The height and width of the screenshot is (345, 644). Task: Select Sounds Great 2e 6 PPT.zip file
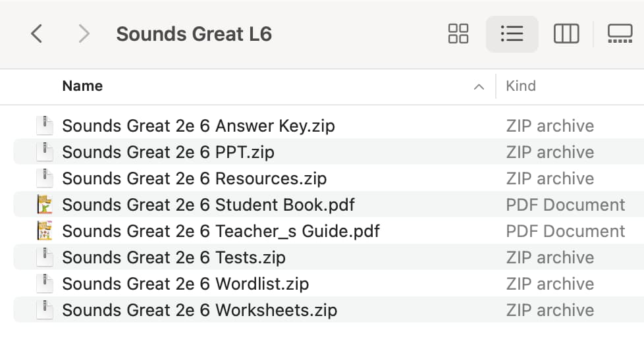pyautogui.click(x=329, y=152)
